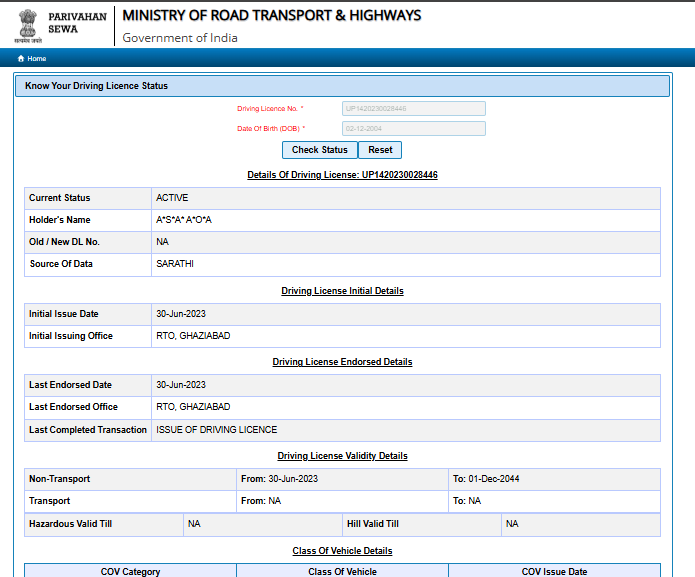Select ISSUE OF DRIVING LICENCE text

(x=217, y=429)
